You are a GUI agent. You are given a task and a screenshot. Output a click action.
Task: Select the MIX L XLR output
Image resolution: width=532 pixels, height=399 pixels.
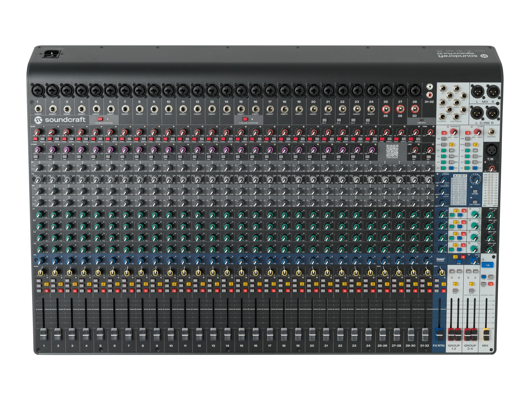point(477,92)
